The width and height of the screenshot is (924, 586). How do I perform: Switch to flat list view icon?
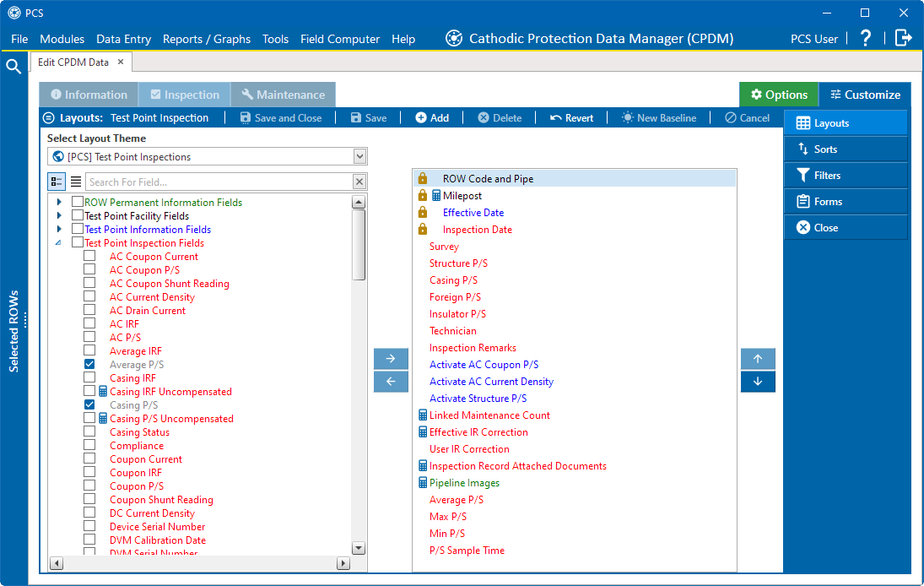pos(76,182)
